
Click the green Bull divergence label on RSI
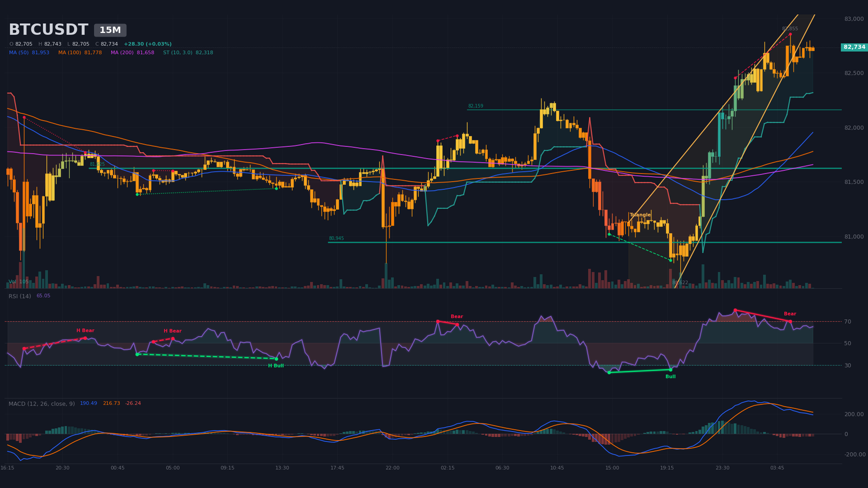[x=671, y=376]
